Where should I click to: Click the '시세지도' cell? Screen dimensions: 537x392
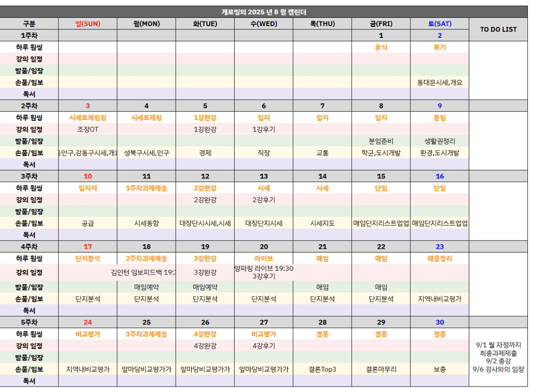pyautogui.click(x=322, y=223)
